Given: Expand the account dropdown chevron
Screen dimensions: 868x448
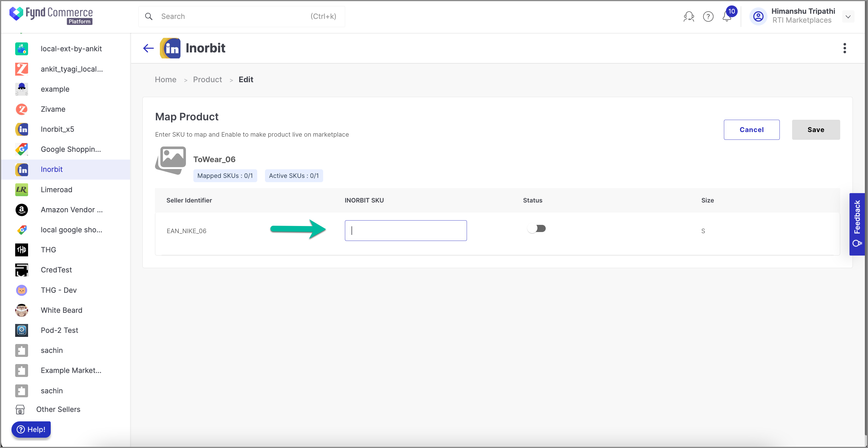Looking at the screenshot, I should coord(848,17).
